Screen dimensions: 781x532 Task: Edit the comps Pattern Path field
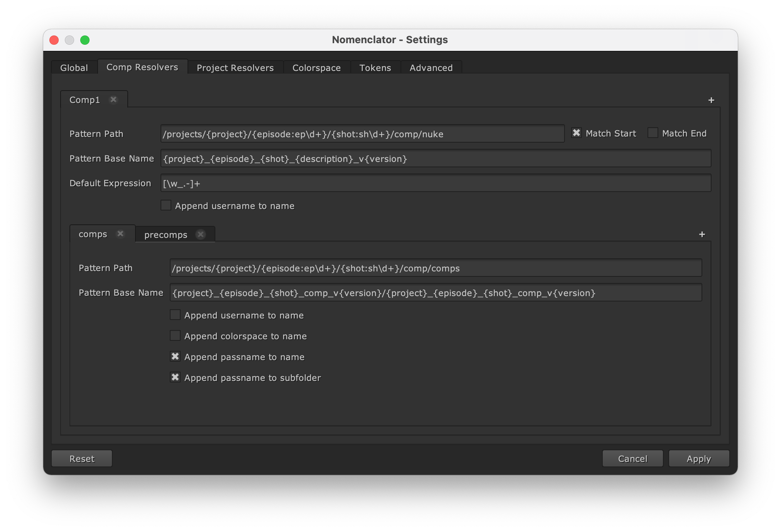coord(436,268)
